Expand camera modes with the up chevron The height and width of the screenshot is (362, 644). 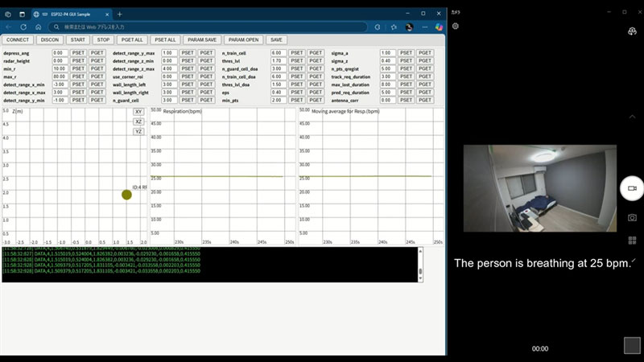pyautogui.click(x=632, y=116)
